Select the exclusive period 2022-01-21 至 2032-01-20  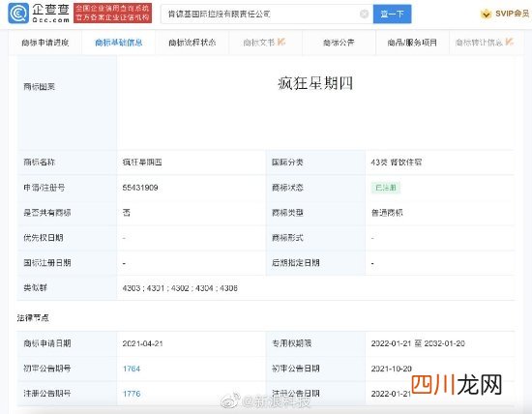pyautogui.click(x=418, y=343)
